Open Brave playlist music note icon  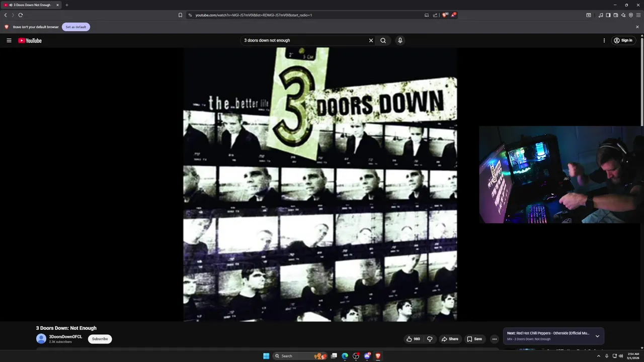click(x=601, y=15)
